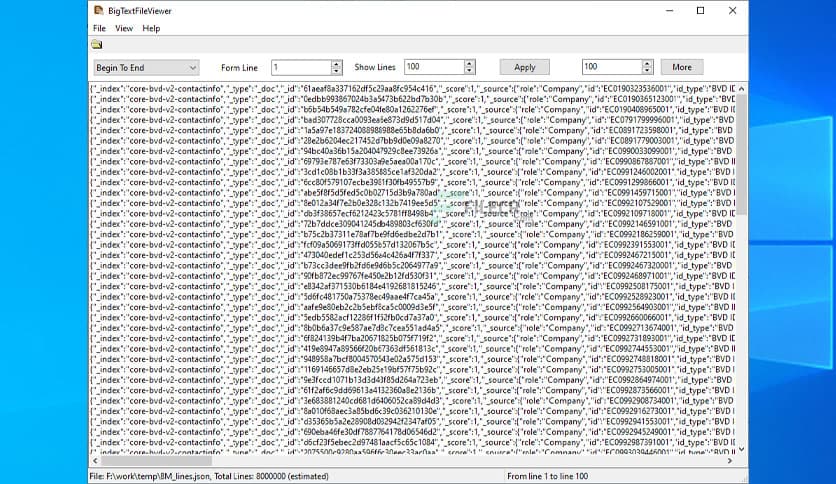Click the line containing id EC0791799996001

pyautogui.click(x=413, y=120)
